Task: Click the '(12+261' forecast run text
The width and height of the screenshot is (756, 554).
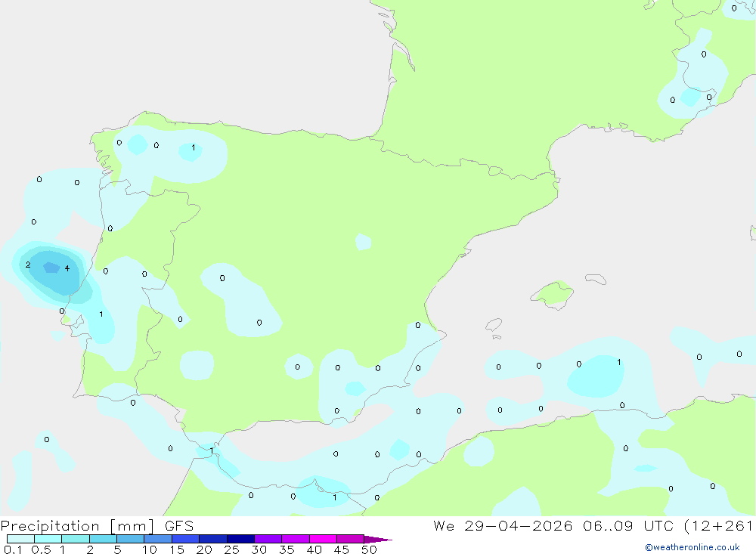Action: coord(718,526)
